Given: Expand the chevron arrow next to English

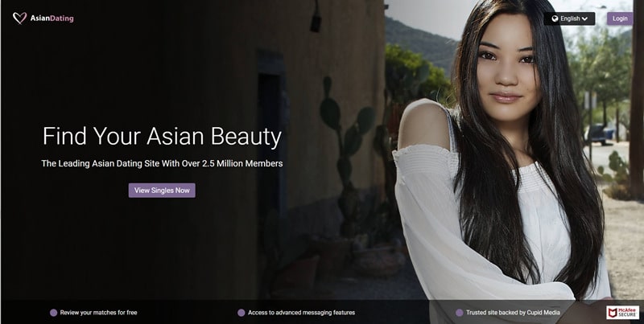Looking at the screenshot, I should 585,18.
